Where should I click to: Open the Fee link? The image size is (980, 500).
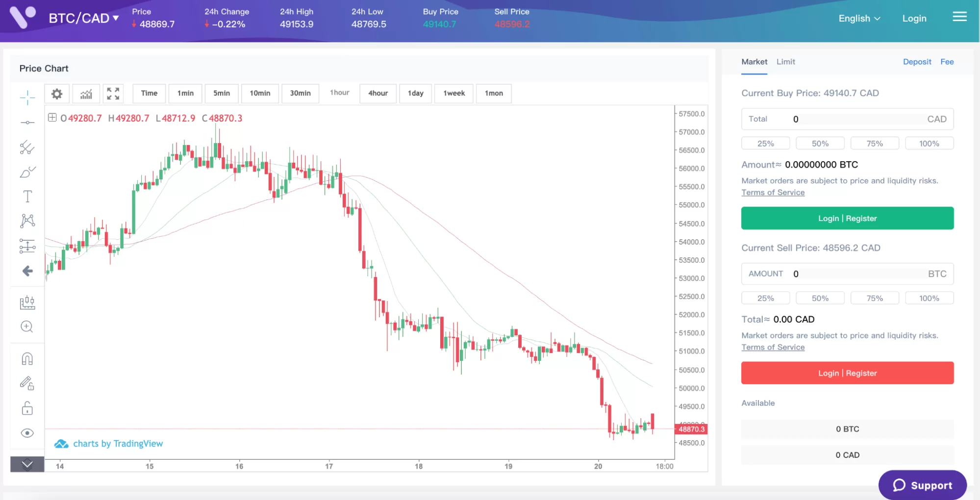tap(947, 62)
